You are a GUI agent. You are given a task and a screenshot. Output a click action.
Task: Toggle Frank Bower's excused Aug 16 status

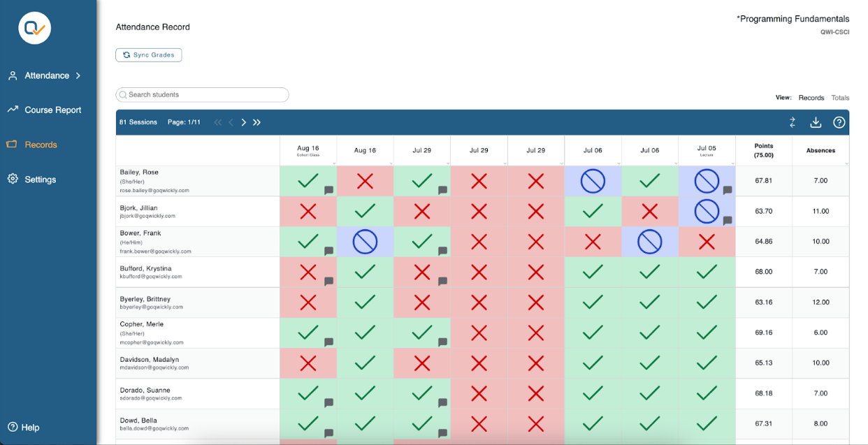[x=365, y=242]
